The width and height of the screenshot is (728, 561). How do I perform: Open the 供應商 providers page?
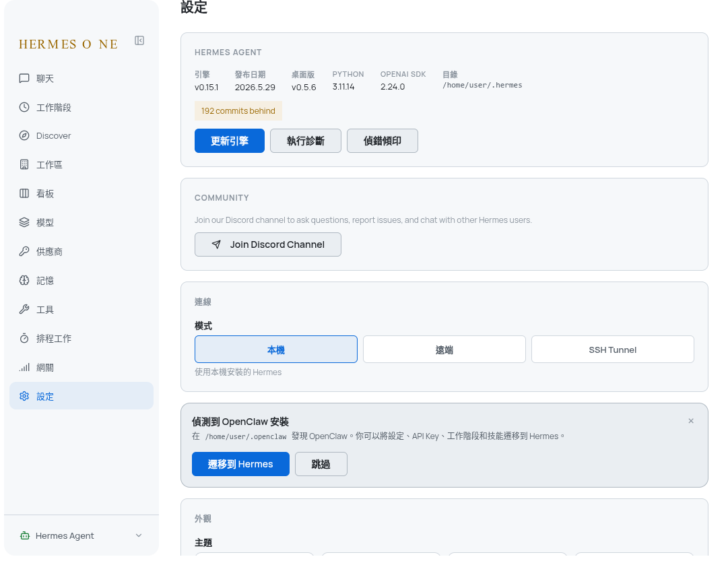(81, 252)
